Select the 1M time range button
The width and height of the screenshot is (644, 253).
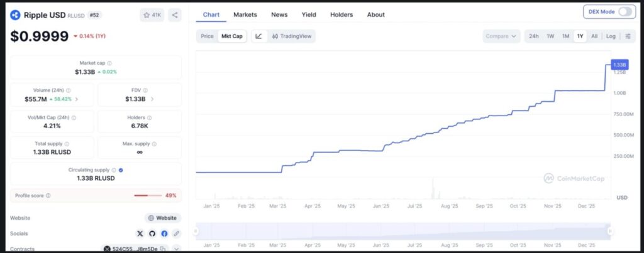(565, 36)
